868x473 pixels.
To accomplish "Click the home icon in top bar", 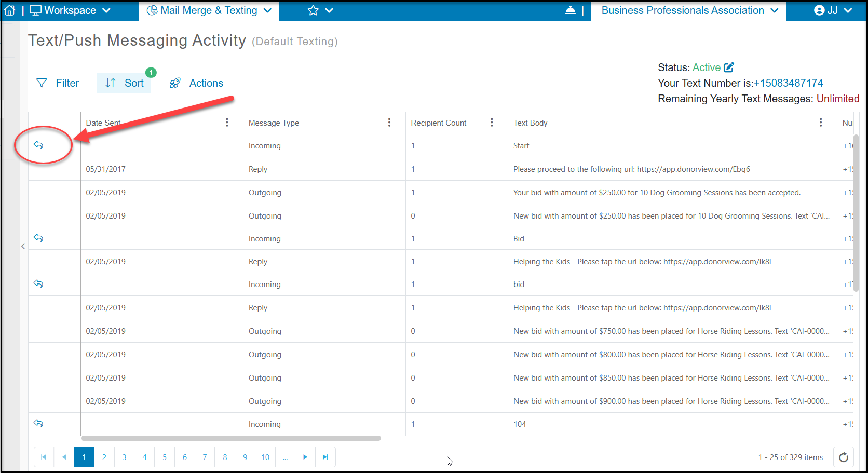I will click(x=10, y=10).
